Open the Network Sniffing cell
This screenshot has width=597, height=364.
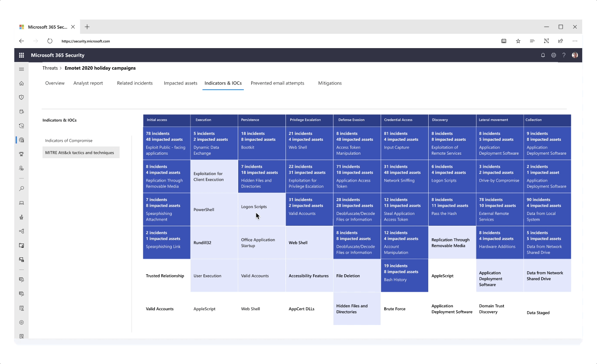(404, 176)
